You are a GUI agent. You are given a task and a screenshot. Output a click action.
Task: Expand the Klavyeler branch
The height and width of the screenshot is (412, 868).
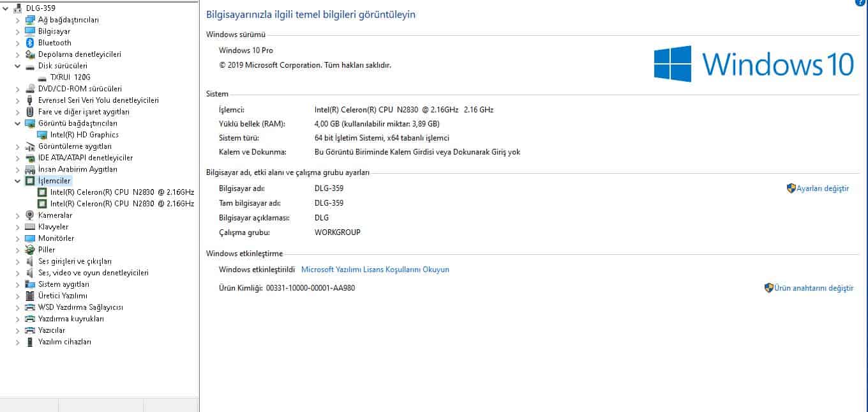pos(17,227)
